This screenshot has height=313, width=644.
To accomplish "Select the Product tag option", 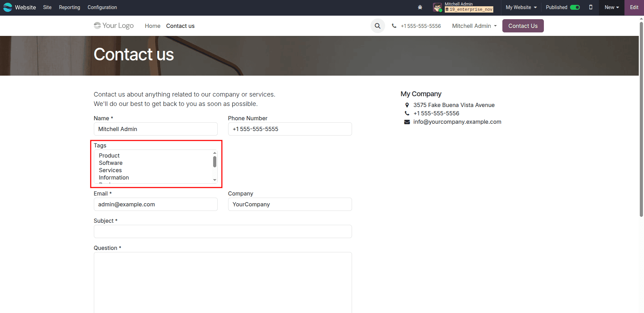I will click(109, 155).
